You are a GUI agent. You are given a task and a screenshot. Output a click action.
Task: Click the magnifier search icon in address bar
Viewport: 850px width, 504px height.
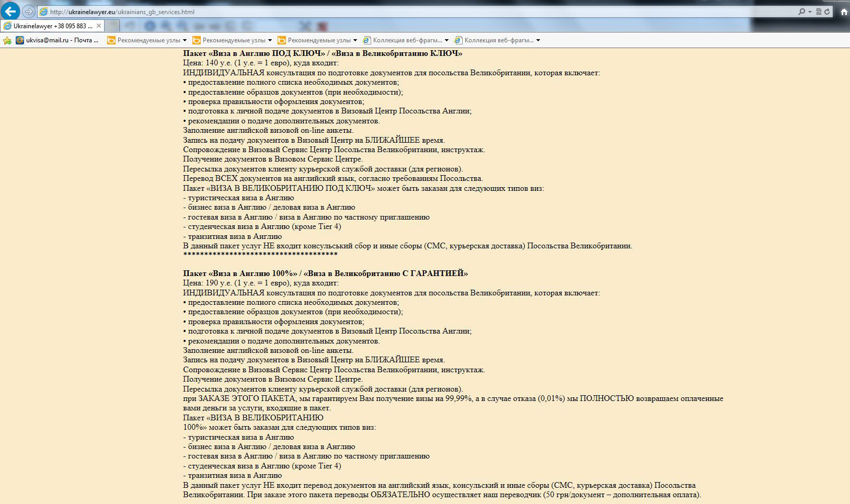coord(801,12)
